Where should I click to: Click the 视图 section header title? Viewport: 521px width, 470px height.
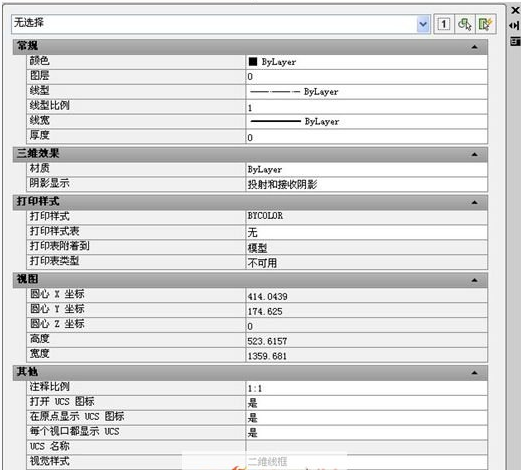pyautogui.click(x=27, y=279)
